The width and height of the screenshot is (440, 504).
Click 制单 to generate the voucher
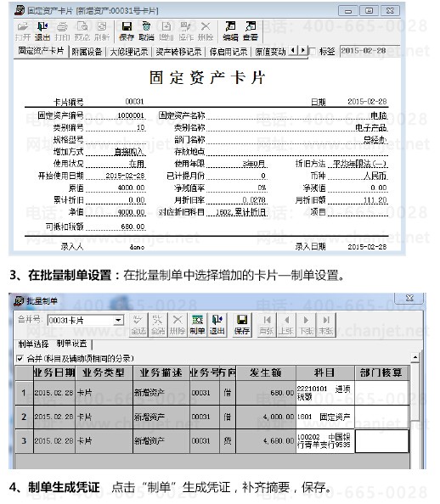click(197, 325)
